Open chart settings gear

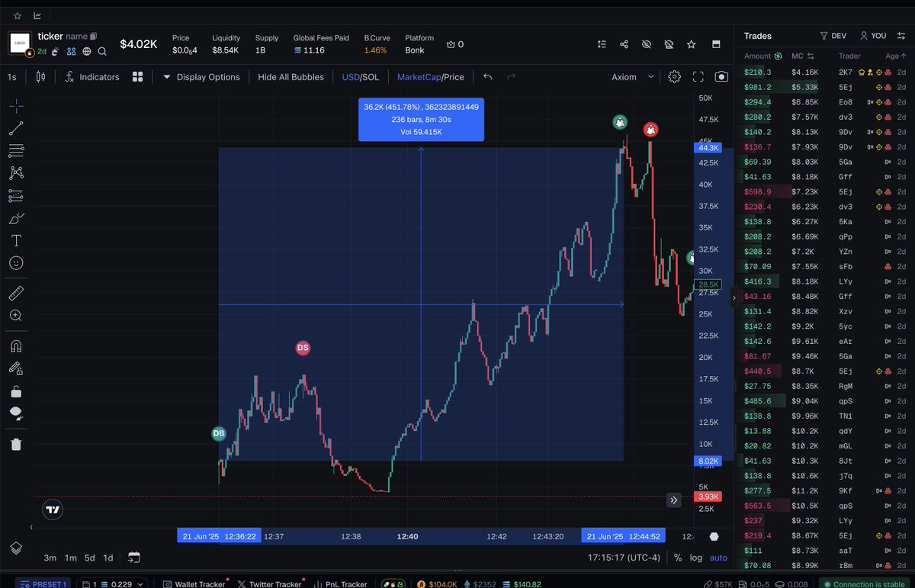point(675,77)
